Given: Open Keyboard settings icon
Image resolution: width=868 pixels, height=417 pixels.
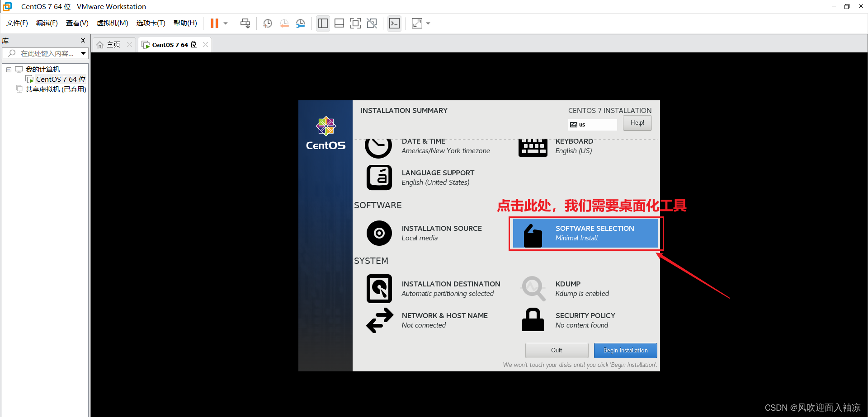Looking at the screenshot, I should pos(533,148).
